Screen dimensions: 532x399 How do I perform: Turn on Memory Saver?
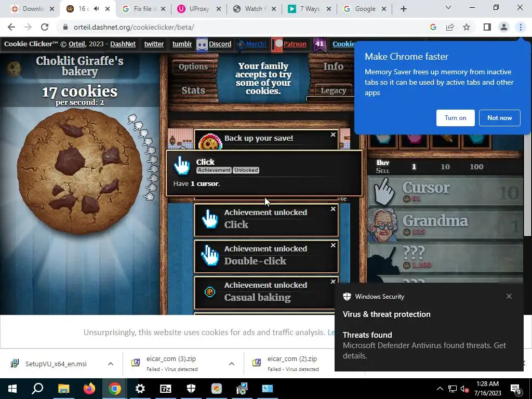pos(455,118)
